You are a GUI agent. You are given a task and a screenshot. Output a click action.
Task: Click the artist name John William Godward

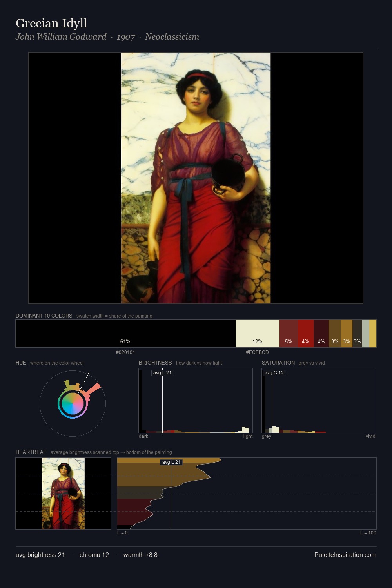coord(61,36)
